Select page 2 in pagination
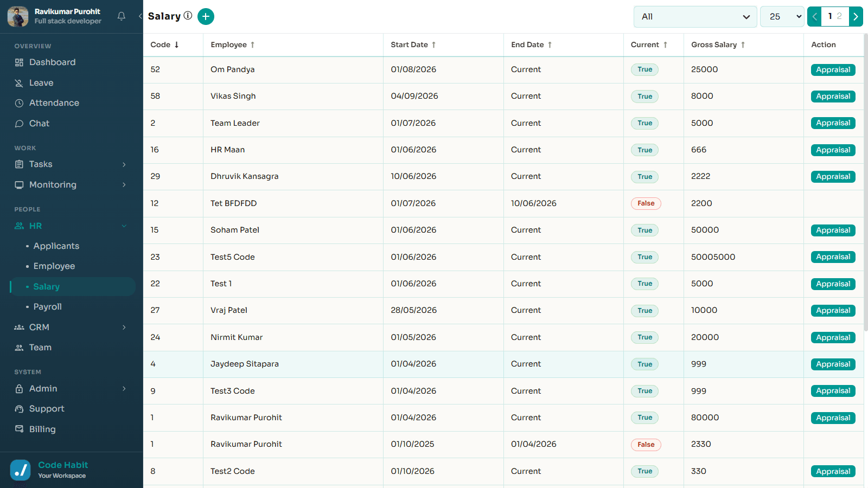The width and height of the screenshot is (868, 488). [839, 16]
